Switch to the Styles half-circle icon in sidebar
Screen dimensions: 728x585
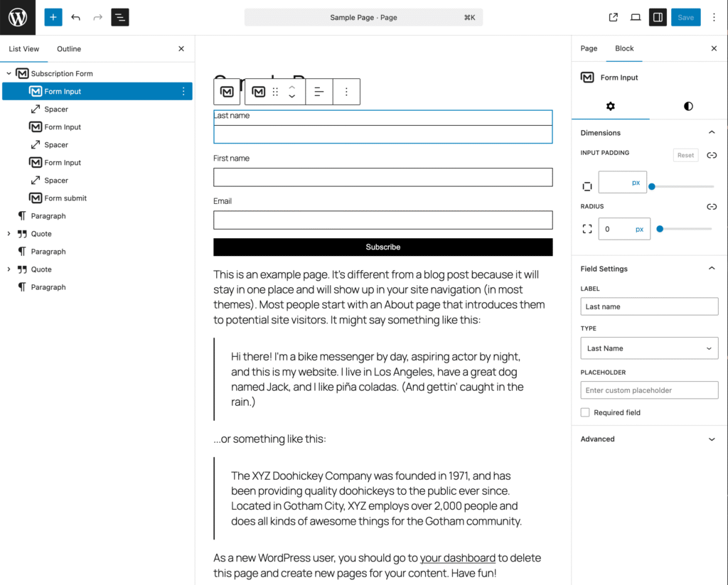pyautogui.click(x=687, y=106)
